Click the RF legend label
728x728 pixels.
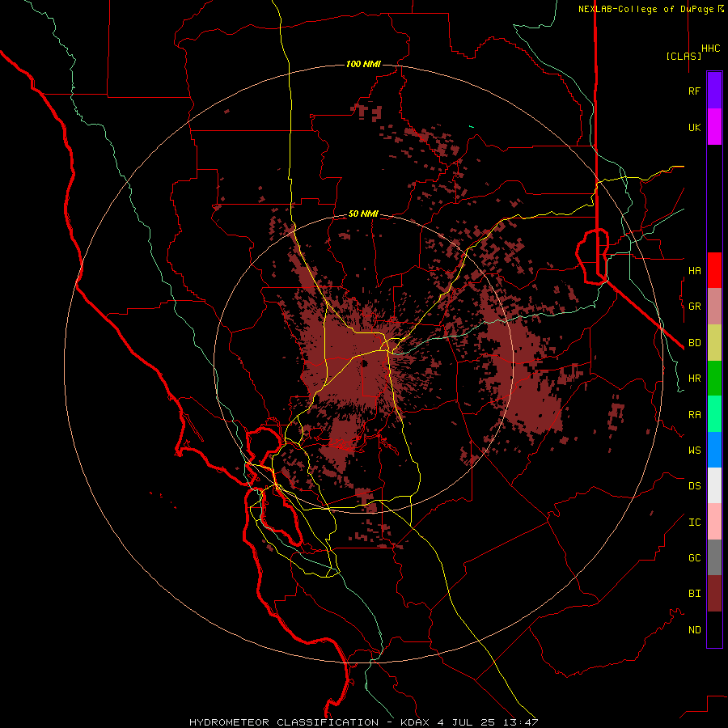click(694, 91)
